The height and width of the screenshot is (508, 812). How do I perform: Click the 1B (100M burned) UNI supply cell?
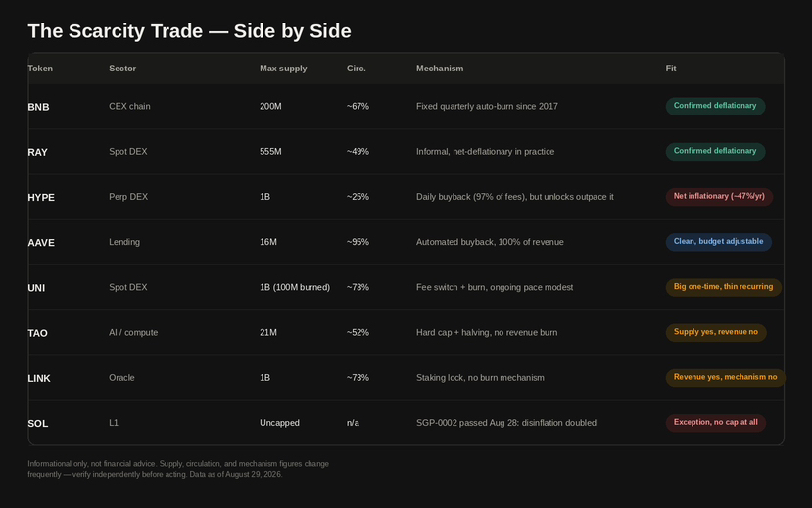[x=295, y=287]
